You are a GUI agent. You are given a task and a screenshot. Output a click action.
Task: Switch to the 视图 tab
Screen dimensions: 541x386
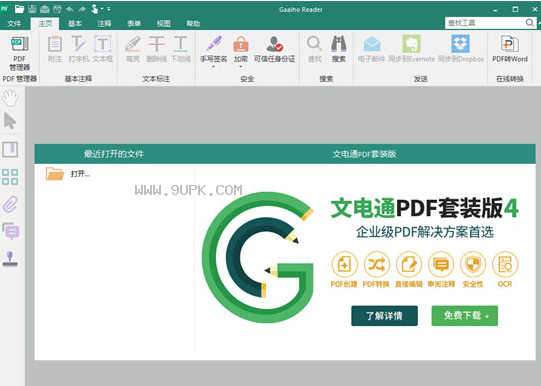click(x=164, y=23)
